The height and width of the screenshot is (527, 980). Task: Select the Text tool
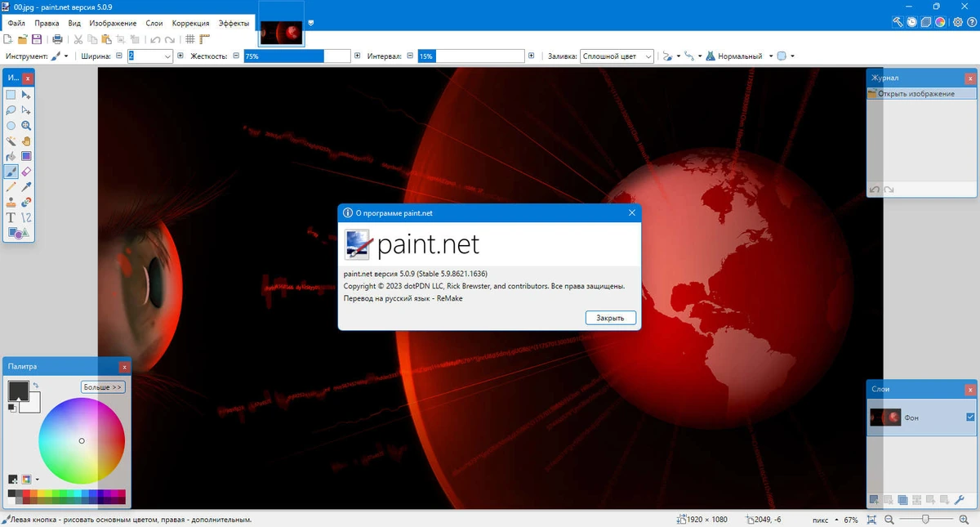coord(11,217)
